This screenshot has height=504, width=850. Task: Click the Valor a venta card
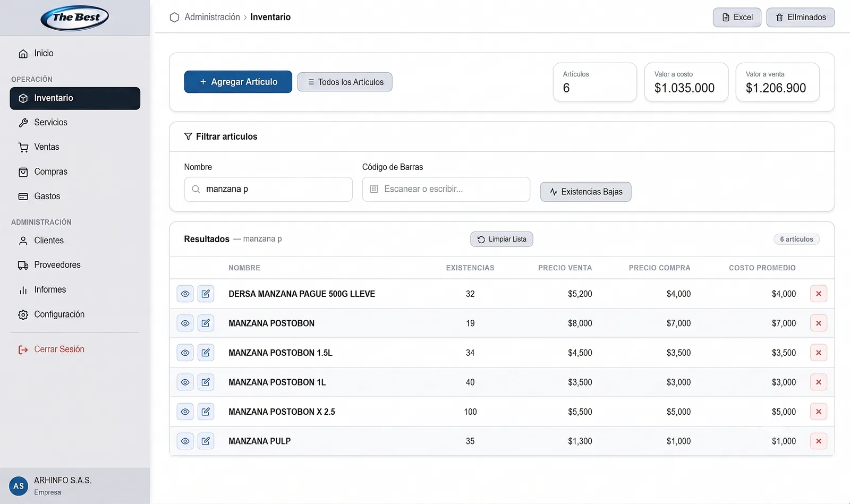point(778,82)
